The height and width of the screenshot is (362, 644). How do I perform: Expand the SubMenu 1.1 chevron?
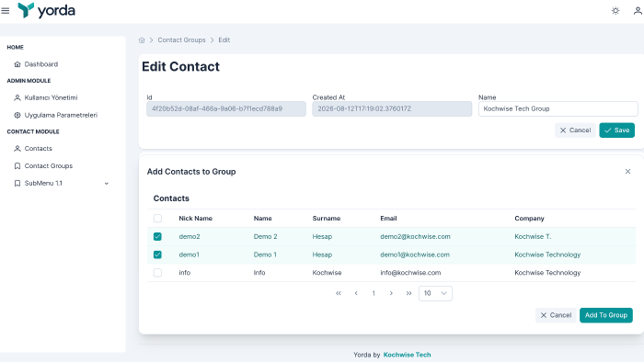[x=107, y=183]
